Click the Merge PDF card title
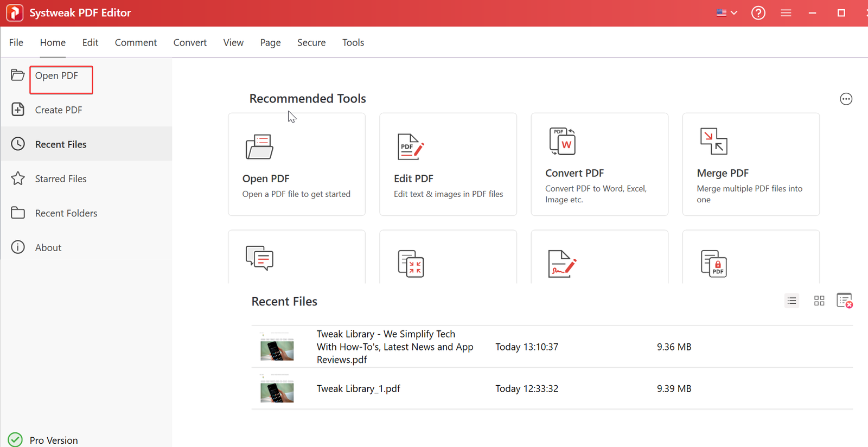 coord(723,173)
